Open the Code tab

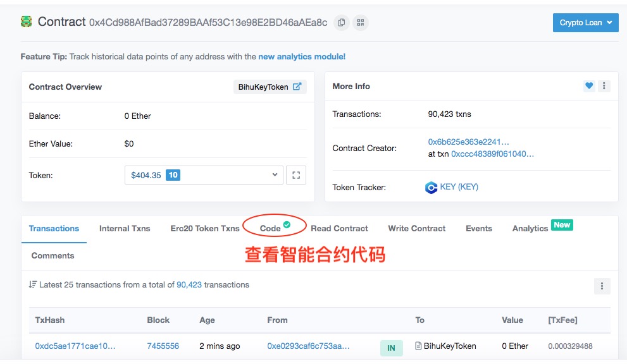tap(270, 229)
